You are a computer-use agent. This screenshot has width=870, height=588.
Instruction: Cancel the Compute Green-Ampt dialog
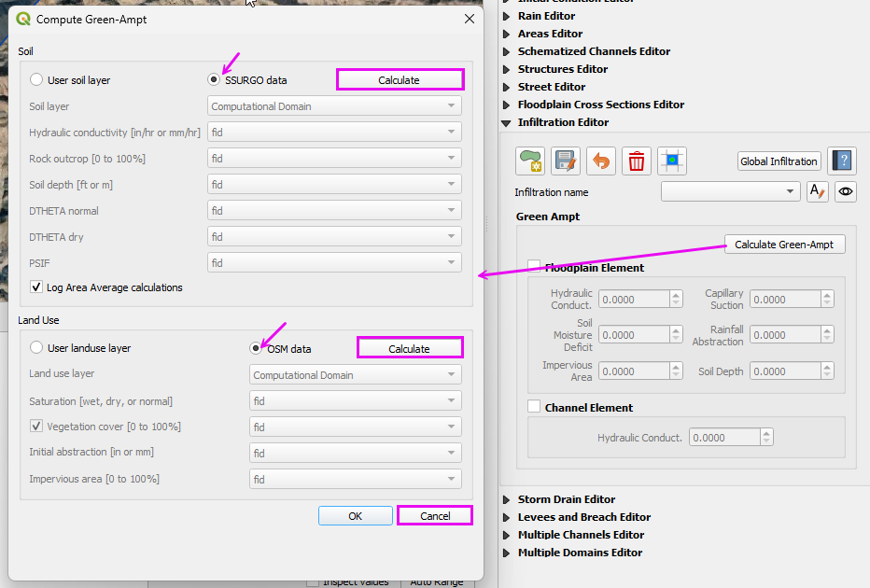click(x=435, y=516)
